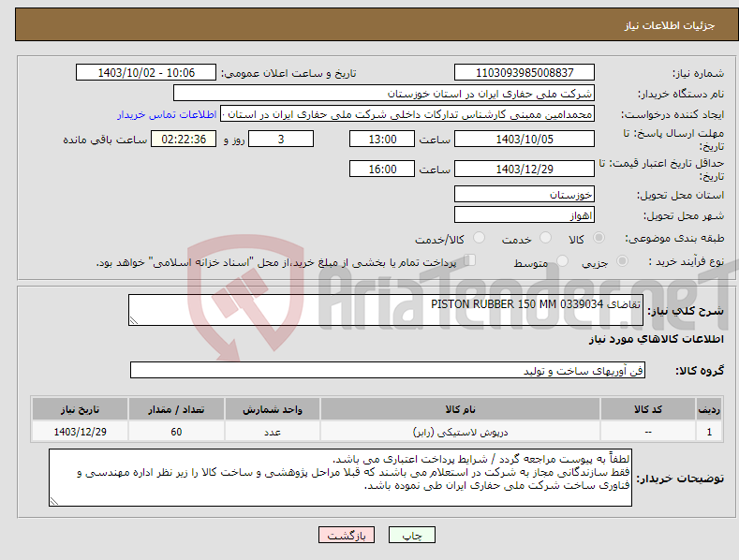Image resolution: width=739 pixels, height=560 pixels.
Task: Click the تاریخ نیاز column header
Action: click(x=80, y=409)
